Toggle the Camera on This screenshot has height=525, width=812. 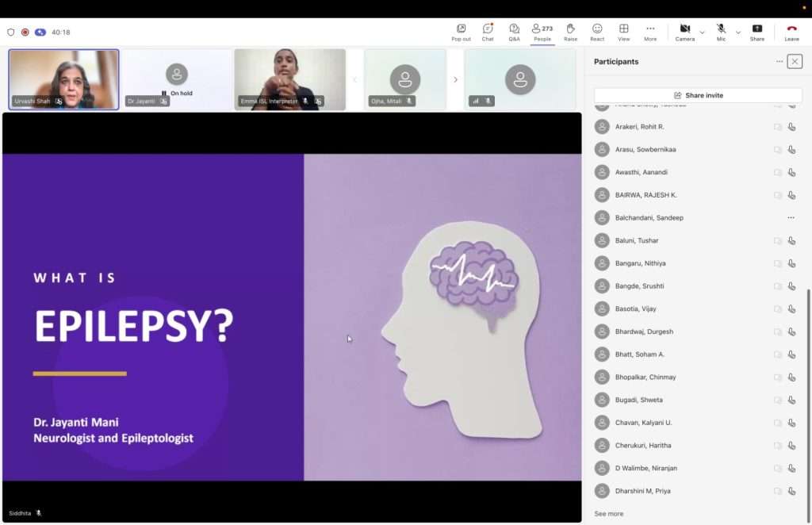point(684,32)
